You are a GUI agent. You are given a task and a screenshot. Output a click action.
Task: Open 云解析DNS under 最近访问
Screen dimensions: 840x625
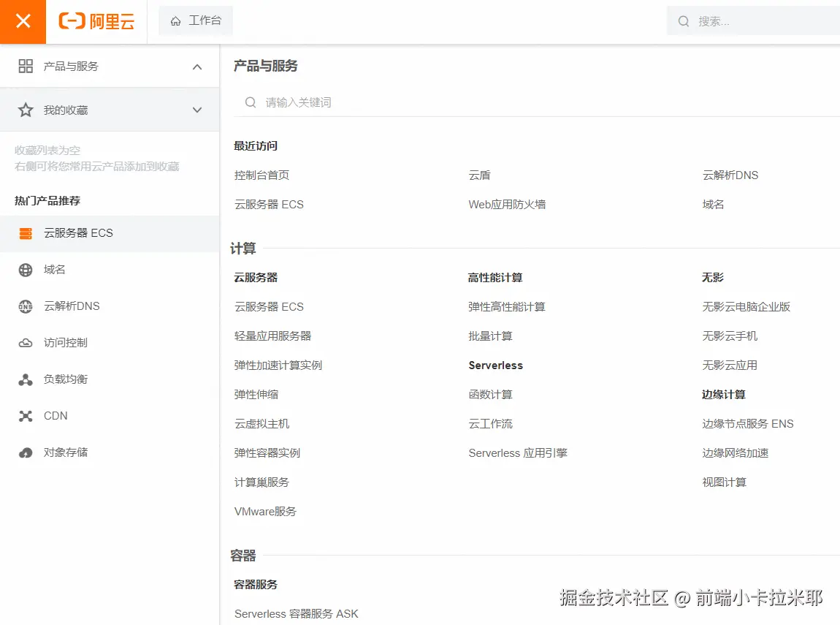pyautogui.click(x=730, y=175)
